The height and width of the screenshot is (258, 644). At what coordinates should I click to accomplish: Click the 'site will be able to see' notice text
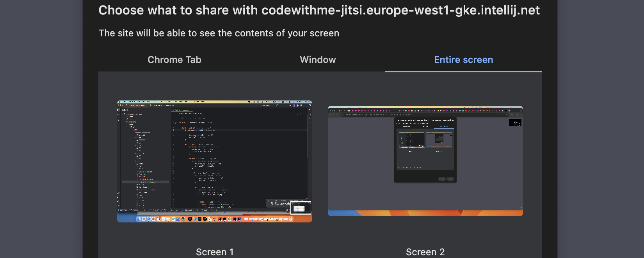pyautogui.click(x=219, y=33)
